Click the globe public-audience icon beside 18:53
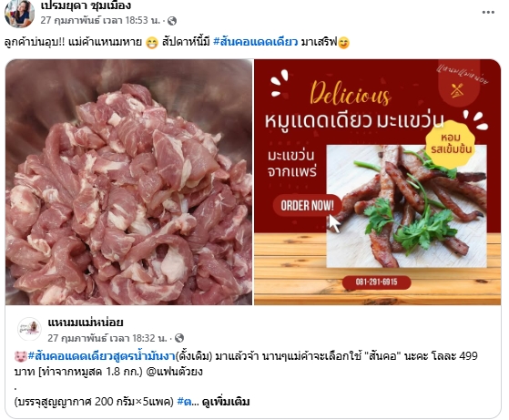The width and height of the screenshot is (509, 420). 172,21
